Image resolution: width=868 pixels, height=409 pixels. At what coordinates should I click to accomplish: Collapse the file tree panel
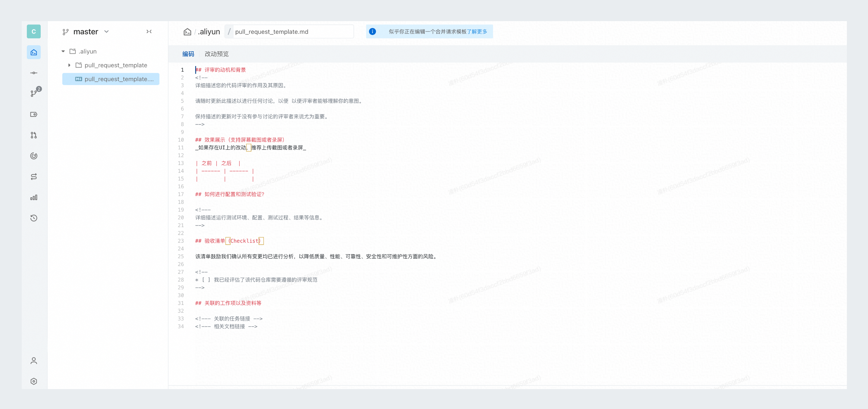[149, 31]
